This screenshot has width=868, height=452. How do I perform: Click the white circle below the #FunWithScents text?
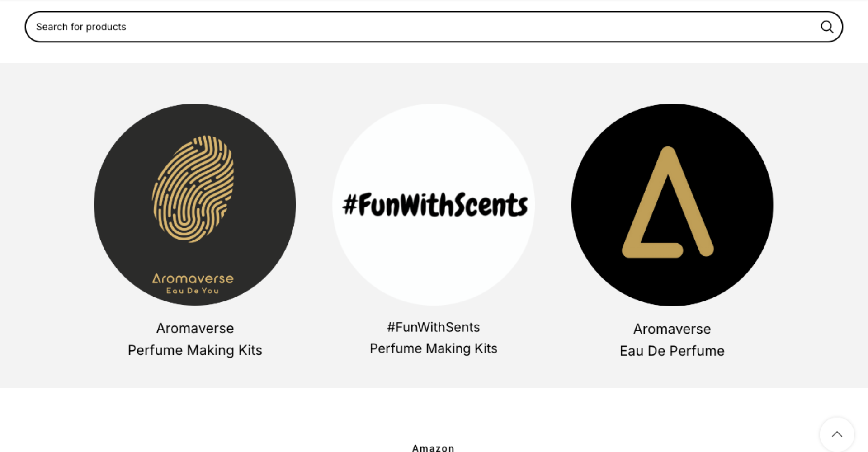coord(434,262)
